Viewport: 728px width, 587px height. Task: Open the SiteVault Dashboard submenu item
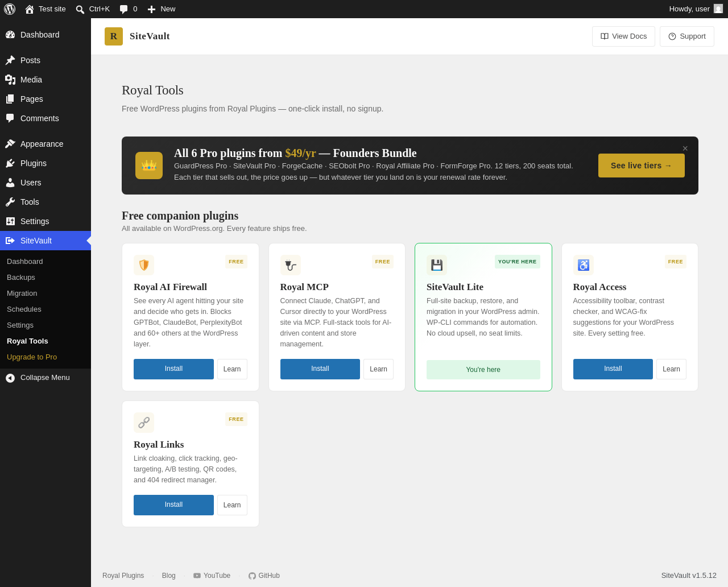tap(45, 262)
